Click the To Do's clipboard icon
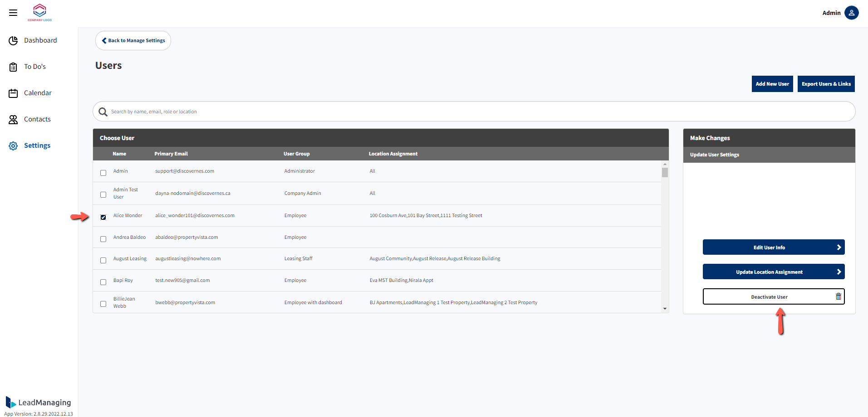The height and width of the screenshot is (417, 868). pyautogui.click(x=13, y=67)
